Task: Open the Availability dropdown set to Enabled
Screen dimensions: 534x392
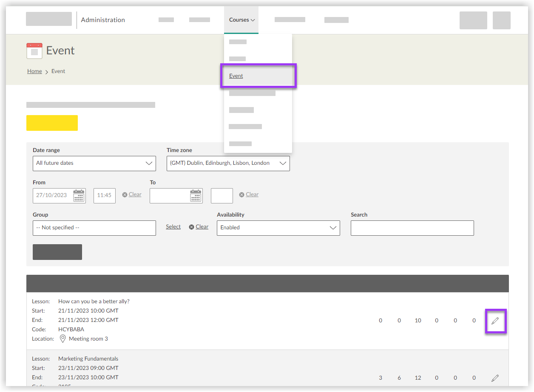Action: coord(278,228)
